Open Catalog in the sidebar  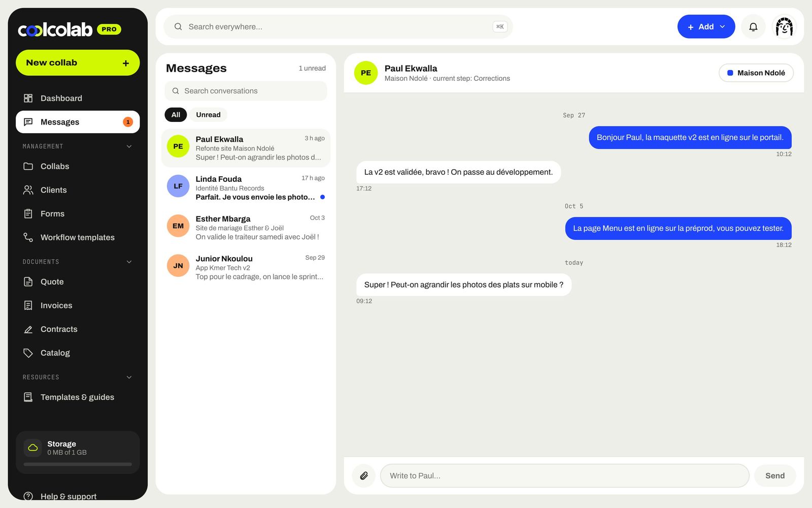(x=78, y=353)
